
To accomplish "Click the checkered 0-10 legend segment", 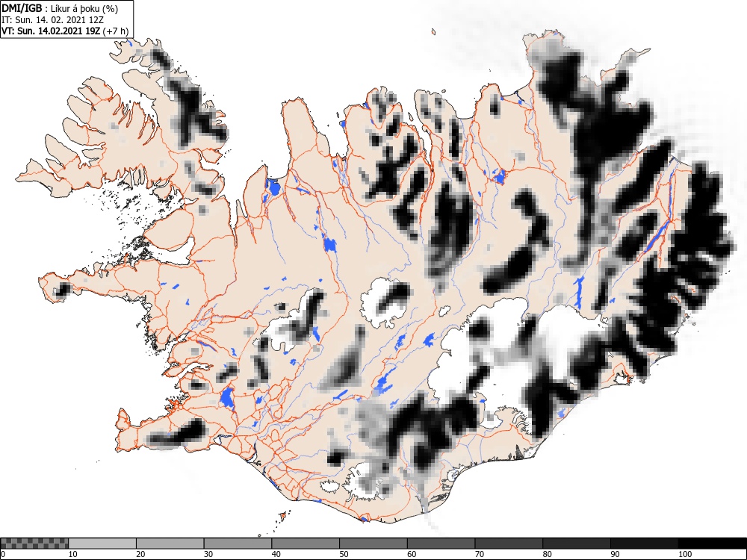I will point(35,544).
